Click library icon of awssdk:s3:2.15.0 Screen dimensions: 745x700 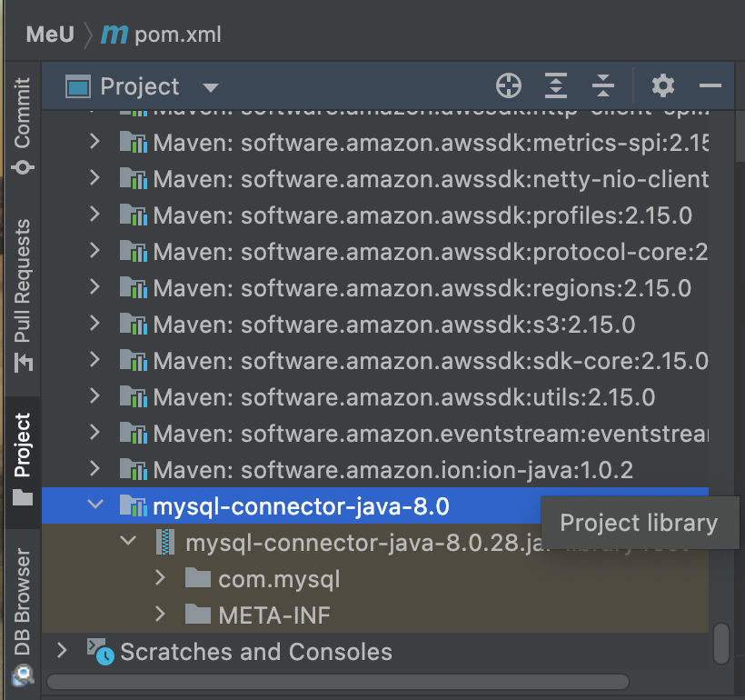pos(133,324)
